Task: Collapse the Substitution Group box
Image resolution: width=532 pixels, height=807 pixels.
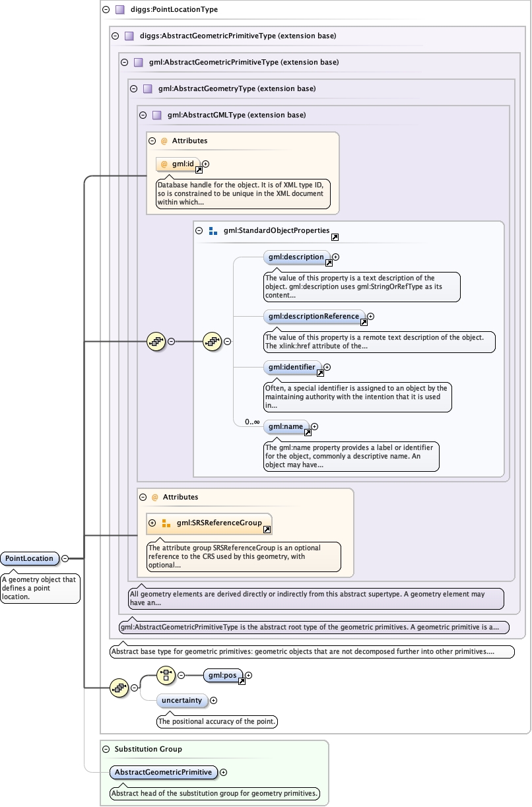Action: (x=106, y=749)
